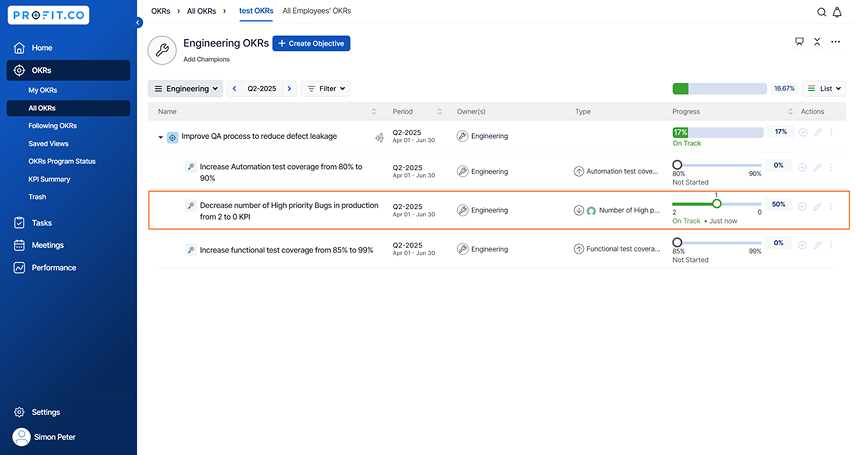Open kebab menu for functional test coverage row
Viewport: 856px width, 455px height.
pos(831,245)
